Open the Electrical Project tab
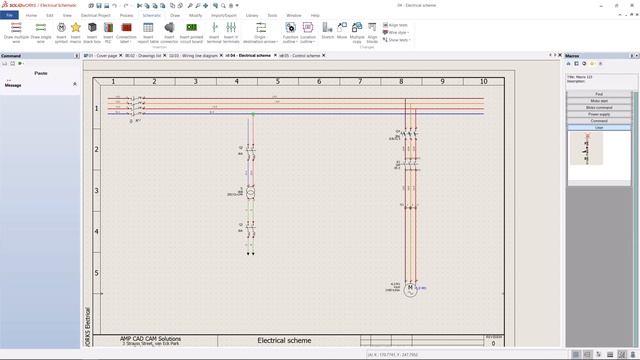 coord(96,15)
